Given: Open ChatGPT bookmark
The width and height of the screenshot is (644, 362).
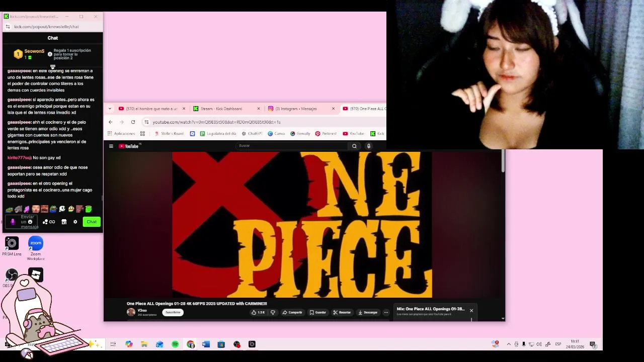Looking at the screenshot, I should pos(252,134).
